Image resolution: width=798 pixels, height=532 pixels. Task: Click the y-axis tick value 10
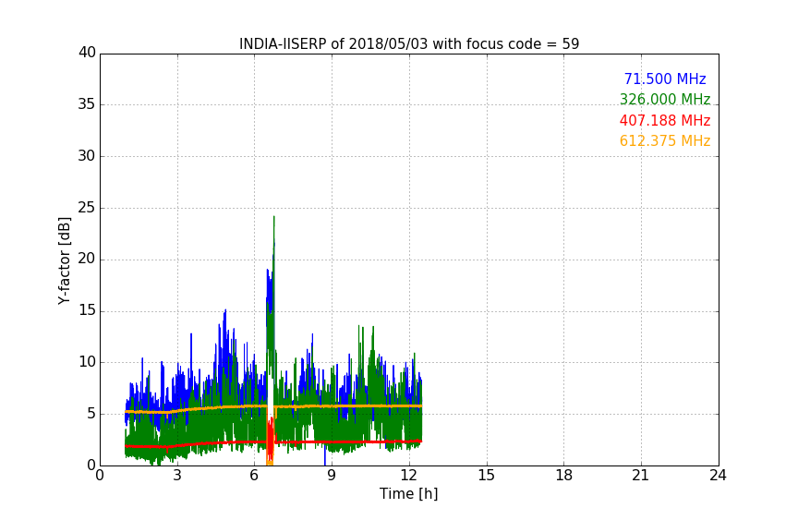(87, 362)
